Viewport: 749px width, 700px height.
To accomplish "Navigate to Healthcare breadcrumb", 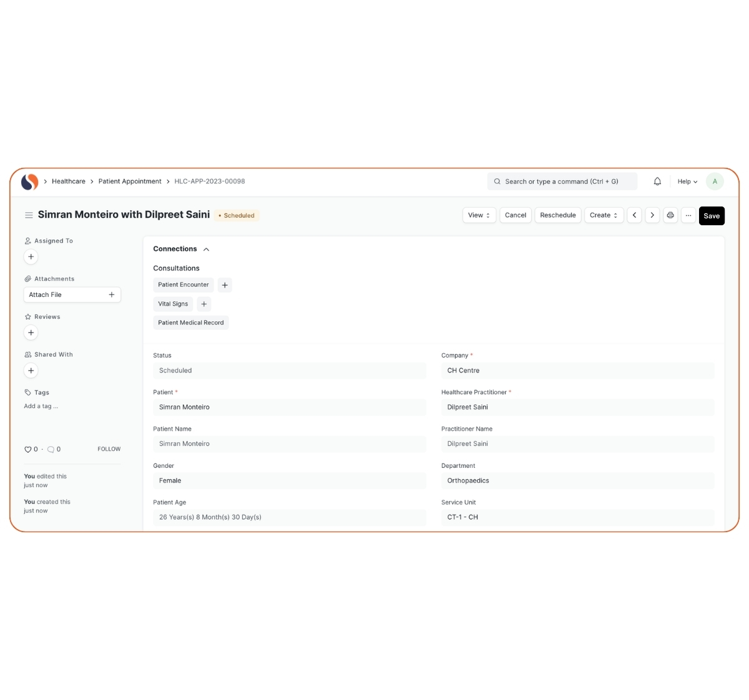I will click(69, 182).
